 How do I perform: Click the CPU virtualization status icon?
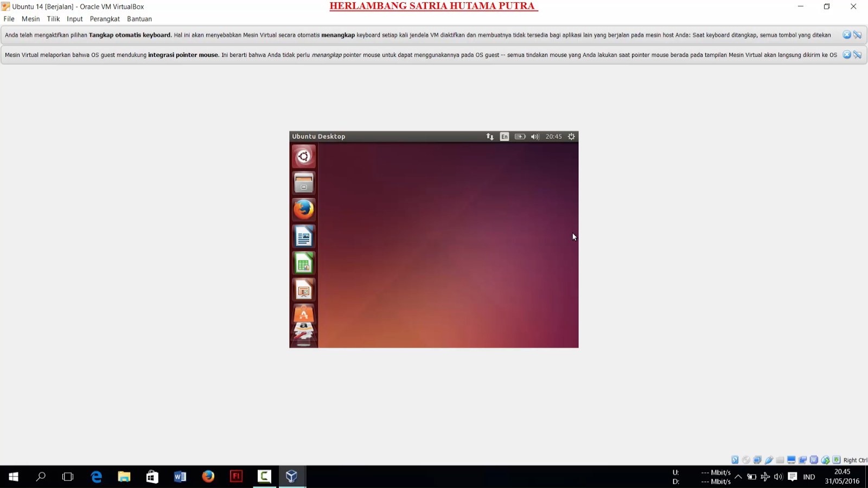pyautogui.click(x=814, y=460)
